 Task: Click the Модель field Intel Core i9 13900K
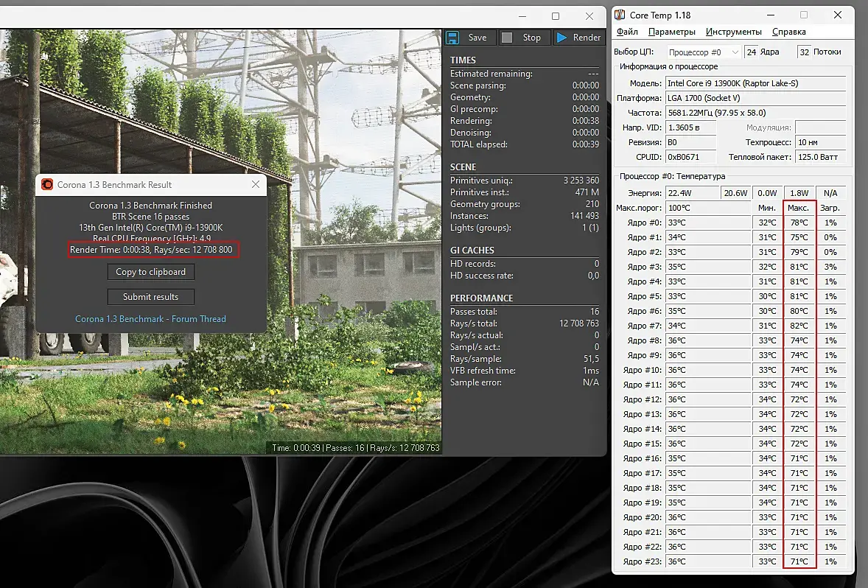tap(755, 83)
